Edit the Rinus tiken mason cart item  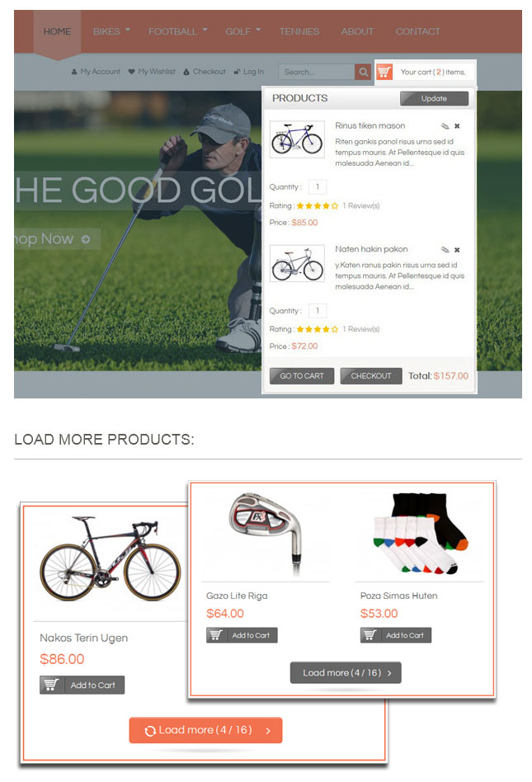[445, 126]
